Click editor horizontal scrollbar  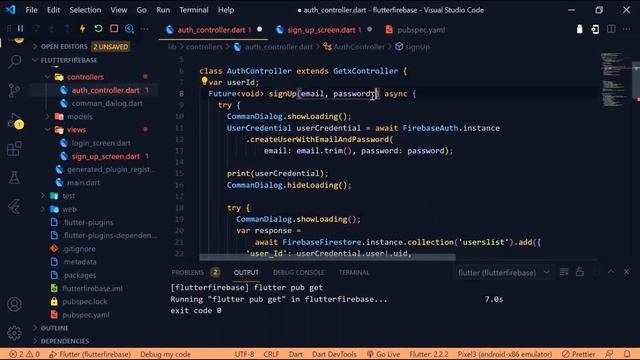[x=327, y=257]
